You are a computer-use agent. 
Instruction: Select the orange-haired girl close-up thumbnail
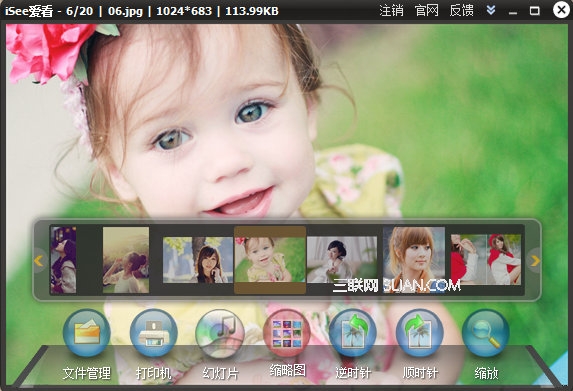(x=414, y=259)
